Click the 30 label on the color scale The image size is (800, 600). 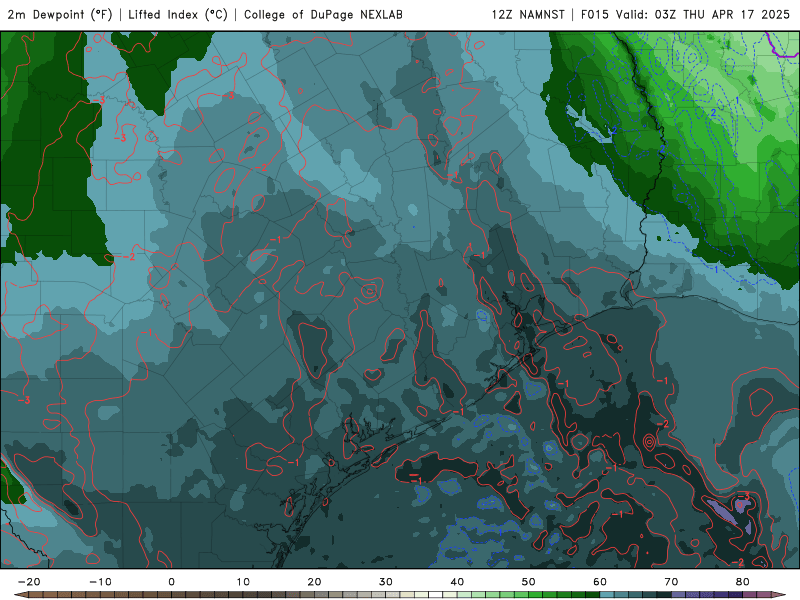pos(386,582)
